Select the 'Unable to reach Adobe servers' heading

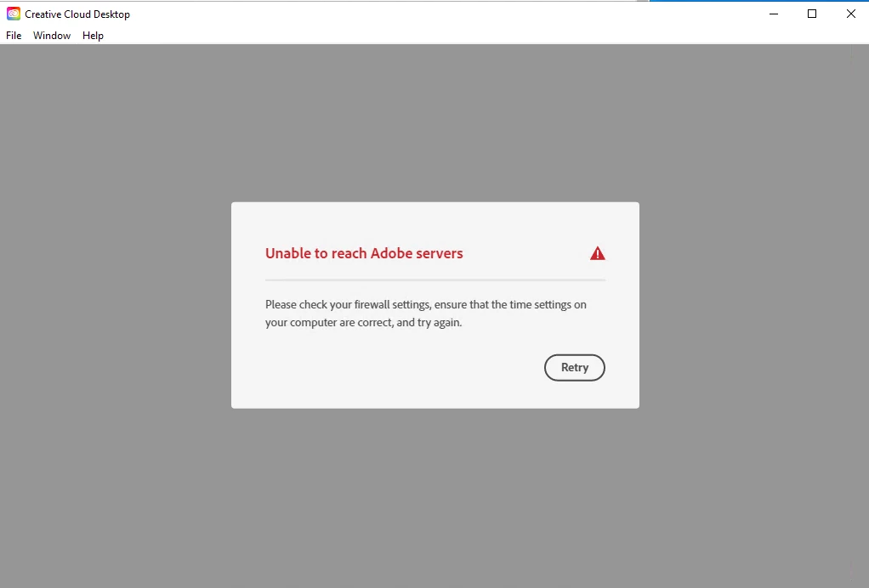tap(364, 253)
